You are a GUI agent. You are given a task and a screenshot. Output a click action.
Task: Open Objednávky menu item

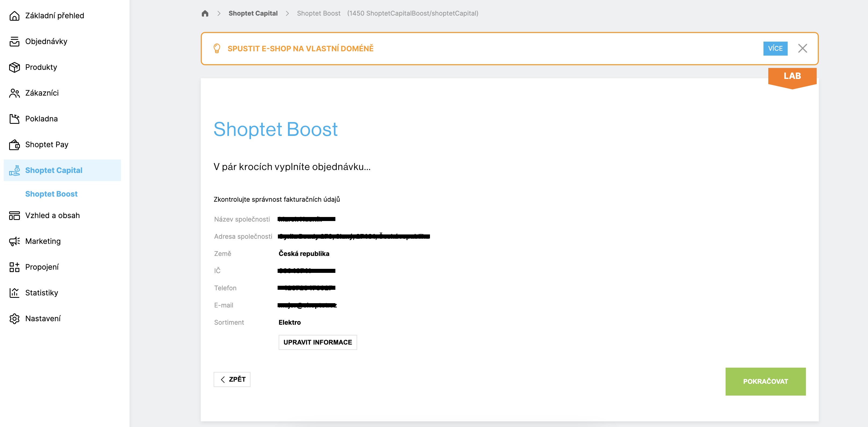pos(62,41)
